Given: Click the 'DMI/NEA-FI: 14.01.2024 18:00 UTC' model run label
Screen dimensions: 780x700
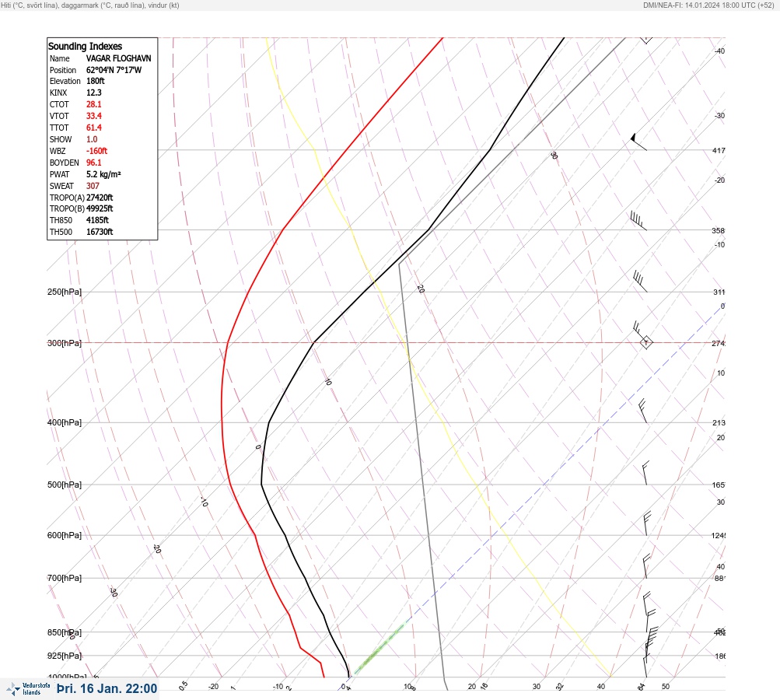Looking at the screenshot, I should pyautogui.click(x=699, y=5).
